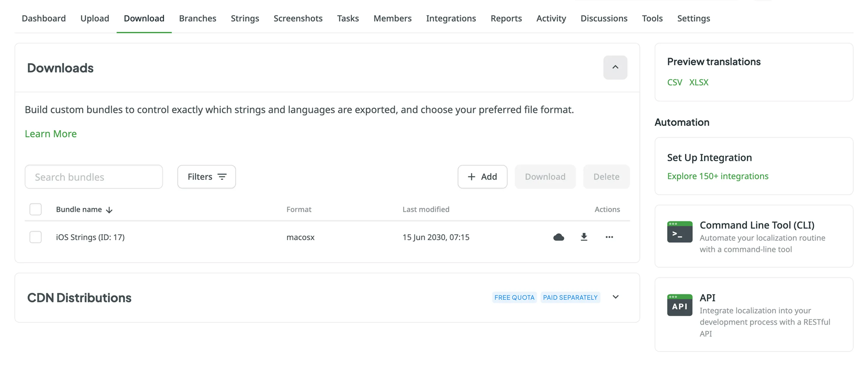Click the Command Line Tool terminal icon
The width and height of the screenshot is (868, 367).
click(679, 232)
